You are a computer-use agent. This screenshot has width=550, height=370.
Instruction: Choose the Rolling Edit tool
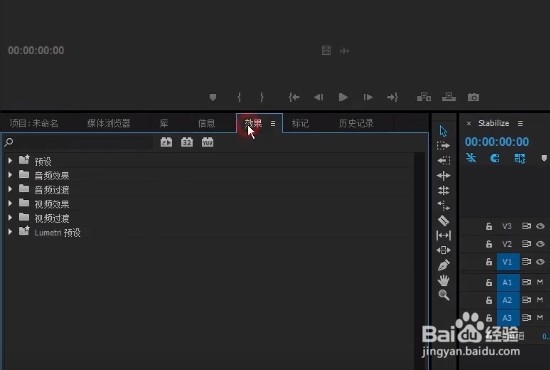click(443, 190)
